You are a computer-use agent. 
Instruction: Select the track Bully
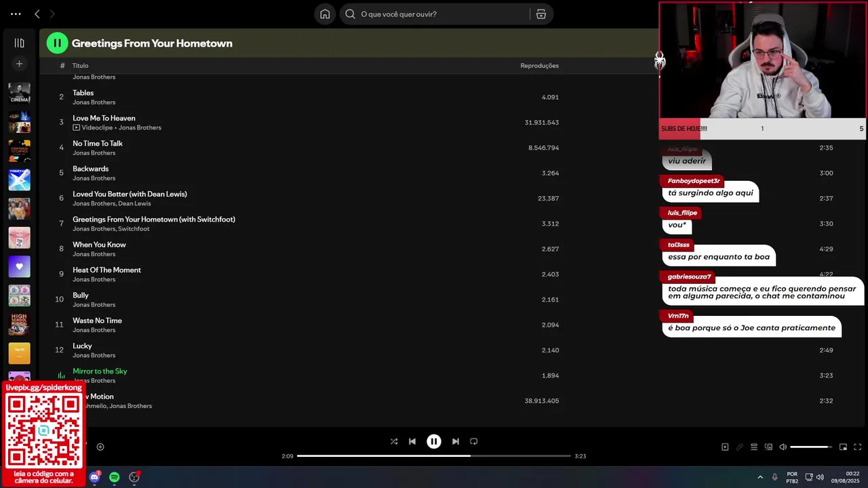(81, 296)
